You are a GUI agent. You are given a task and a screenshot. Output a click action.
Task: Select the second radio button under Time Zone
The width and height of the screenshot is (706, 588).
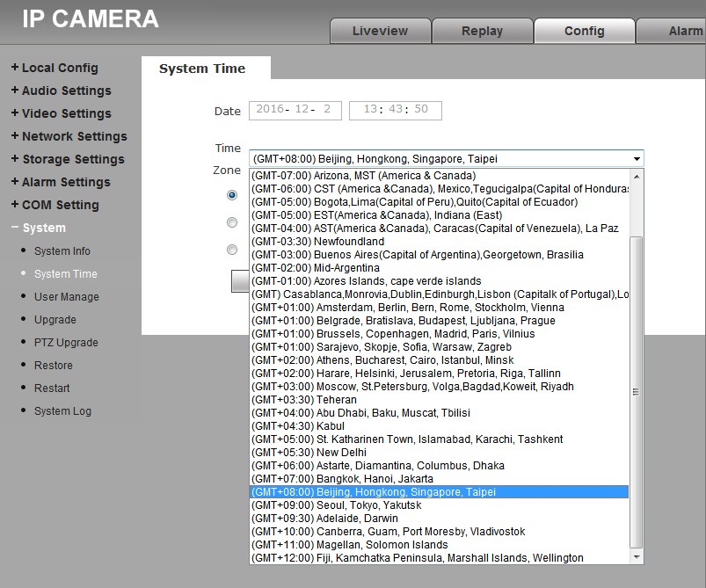[231, 222]
